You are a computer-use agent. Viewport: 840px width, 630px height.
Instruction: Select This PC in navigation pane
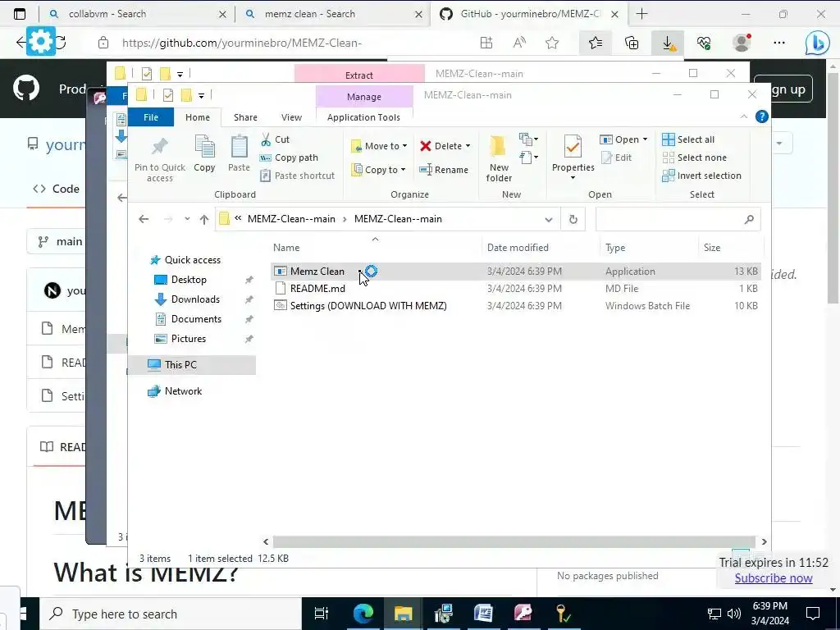(x=192, y=365)
